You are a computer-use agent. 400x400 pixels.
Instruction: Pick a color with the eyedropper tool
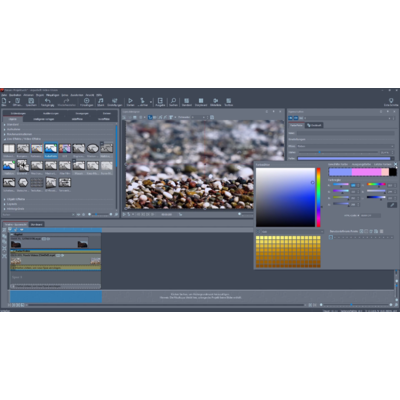392,205
